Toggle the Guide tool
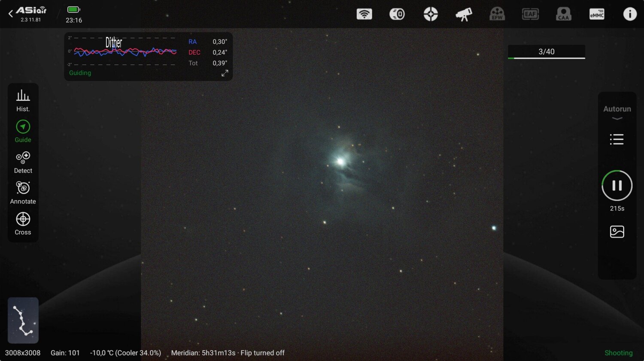644x361 pixels. click(x=23, y=131)
